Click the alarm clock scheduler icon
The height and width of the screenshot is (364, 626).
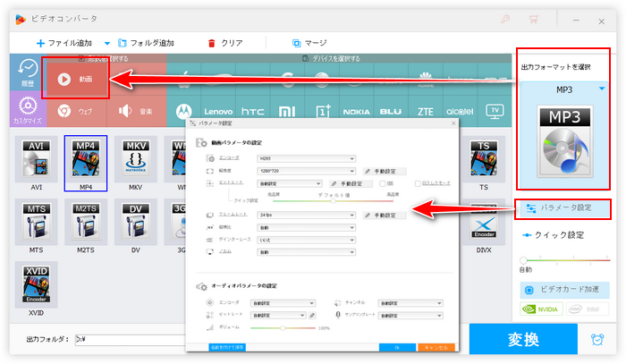[597, 341]
